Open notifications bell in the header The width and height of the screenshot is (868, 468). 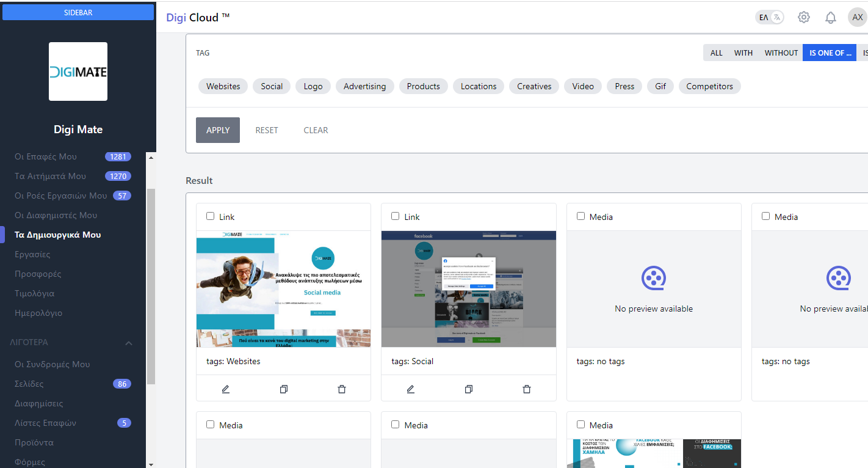tap(831, 18)
